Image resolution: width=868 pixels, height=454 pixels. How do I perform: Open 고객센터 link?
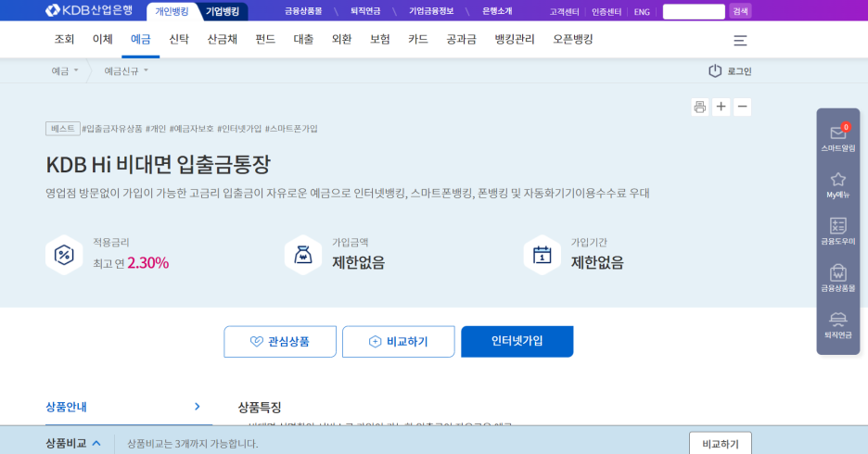pyautogui.click(x=564, y=12)
